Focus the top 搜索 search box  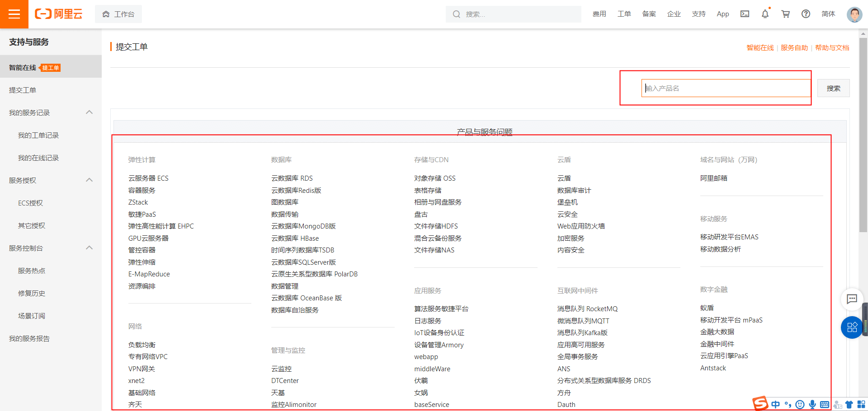click(x=514, y=14)
